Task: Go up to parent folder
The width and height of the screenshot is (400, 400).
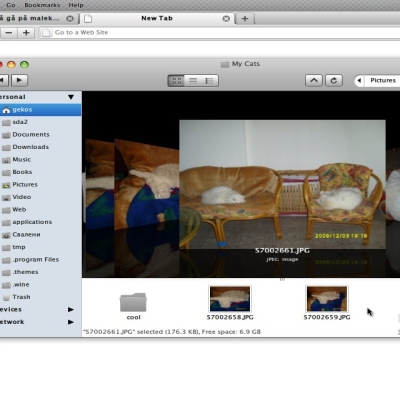Action: click(314, 80)
